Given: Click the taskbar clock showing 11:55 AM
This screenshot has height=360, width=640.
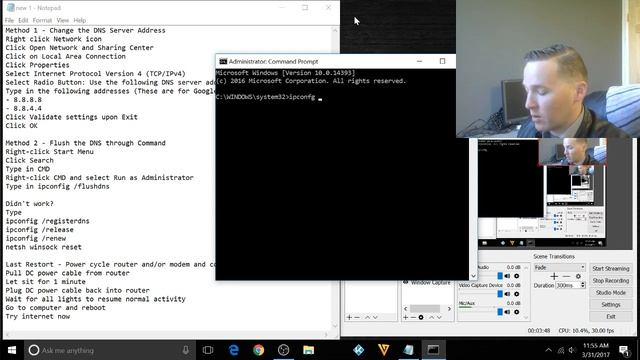Looking at the screenshot, I should tap(596, 350).
